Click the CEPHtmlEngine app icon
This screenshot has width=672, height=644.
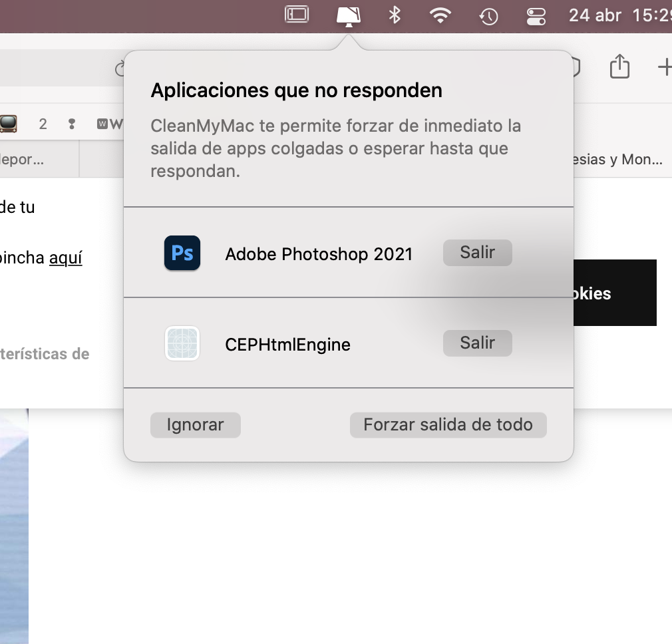click(182, 343)
